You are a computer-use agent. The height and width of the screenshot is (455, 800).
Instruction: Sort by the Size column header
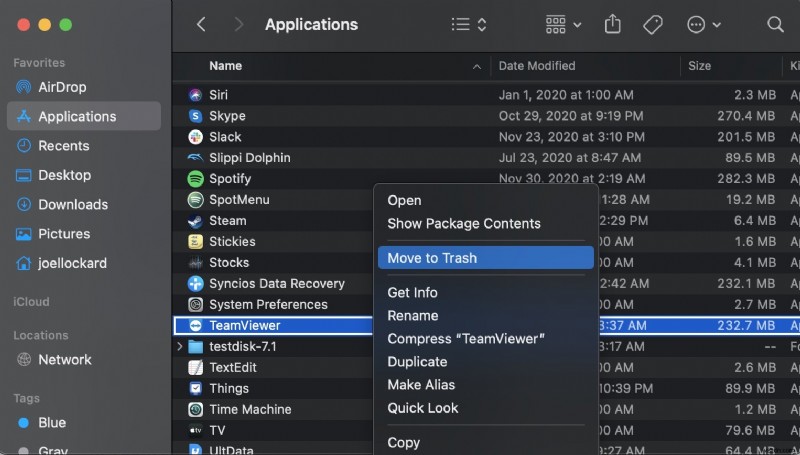[699, 66]
